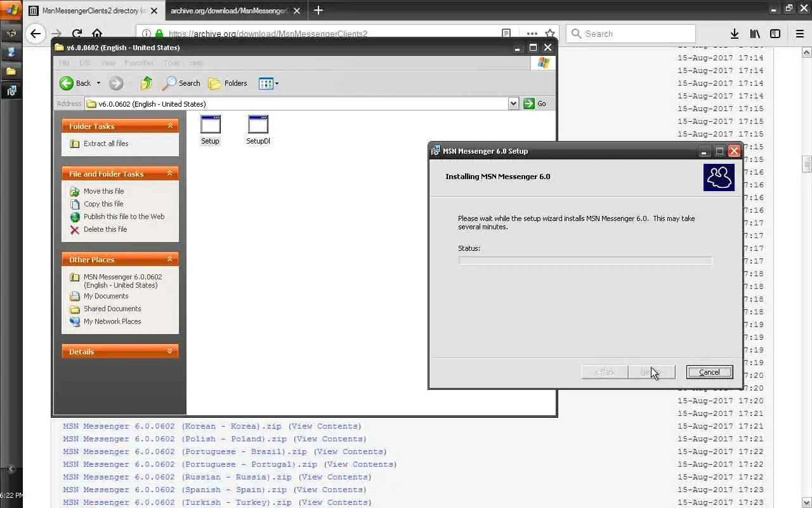
Task: Go back a page in Firefox
Action: [36, 34]
